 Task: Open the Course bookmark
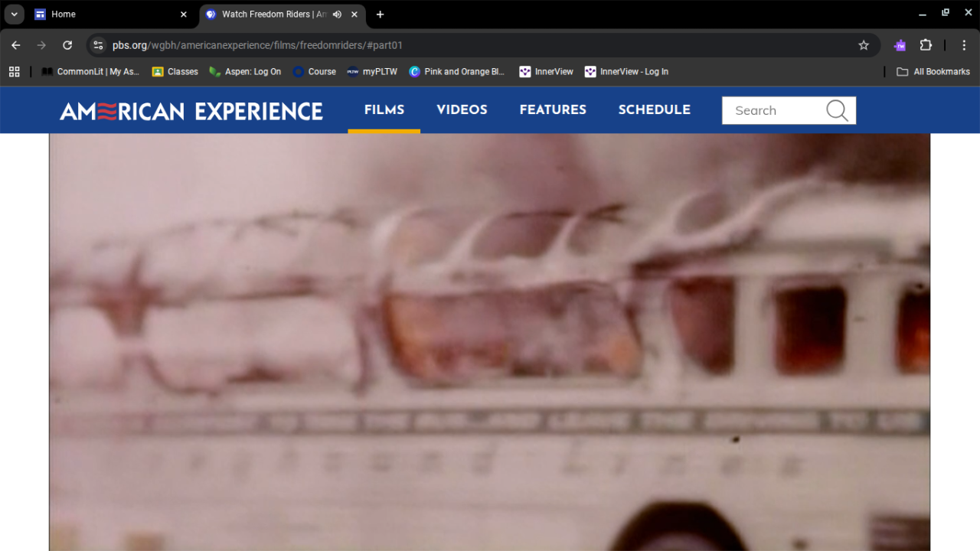click(314, 72)
